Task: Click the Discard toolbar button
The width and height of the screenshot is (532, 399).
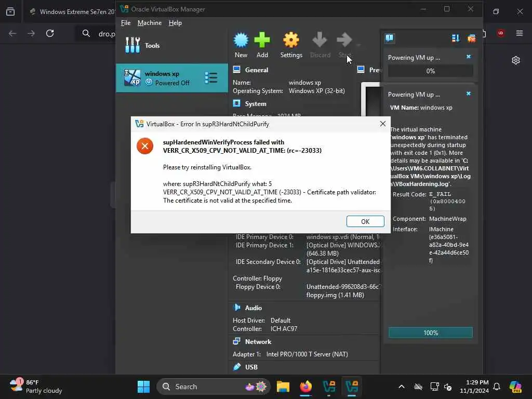Action: [320, 46]
